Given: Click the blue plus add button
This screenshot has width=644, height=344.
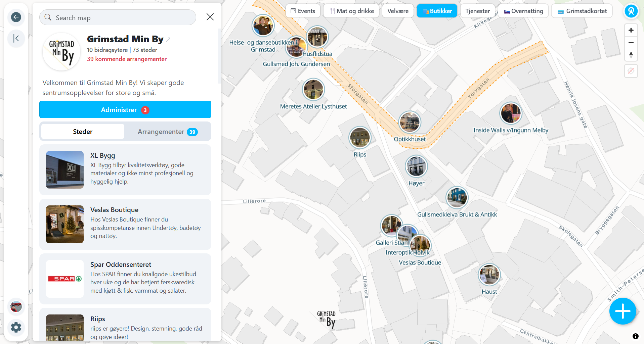Looking at the screenshot, I should coord(622,311).
